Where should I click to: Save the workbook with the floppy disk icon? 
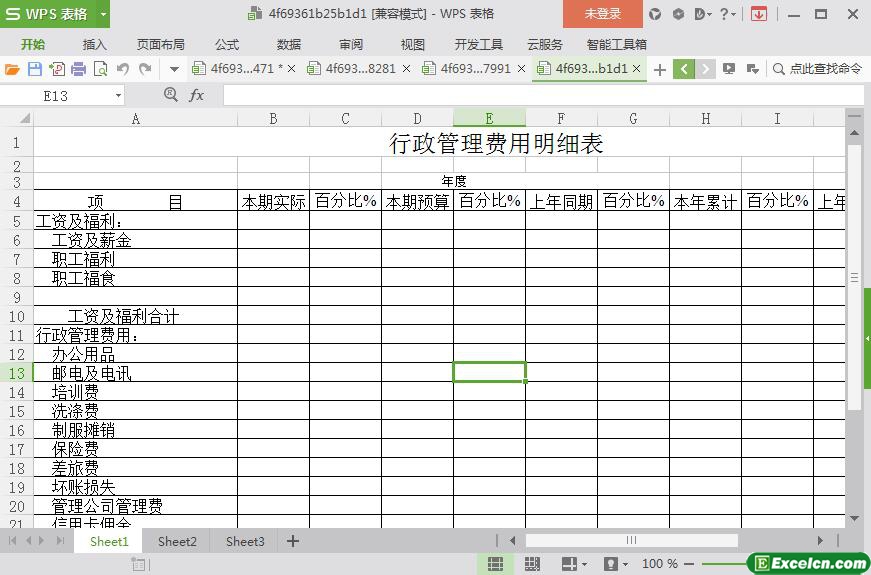(x=34, y=69)
